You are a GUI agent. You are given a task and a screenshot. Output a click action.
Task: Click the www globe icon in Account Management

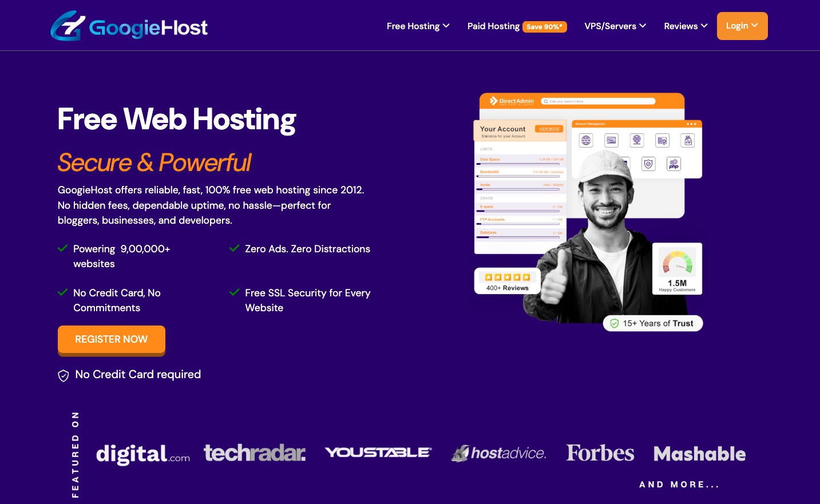tap(586, 140)
